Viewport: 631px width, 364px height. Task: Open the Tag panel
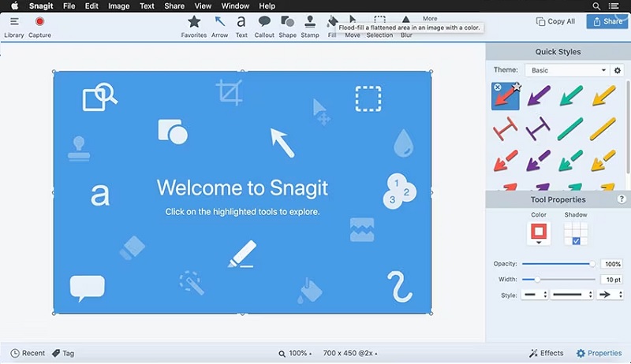[63, 353]
